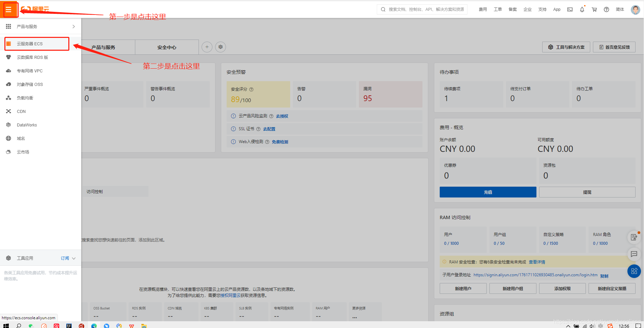Open the shopping cart icon
The width and height of the screenshot is (644, 328).
(x=594, y=9)
